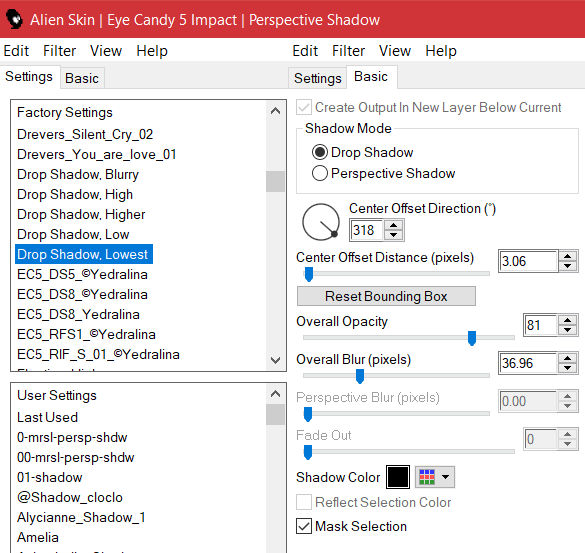Increase Center Offset Direction with up arrow

(393, 225)
